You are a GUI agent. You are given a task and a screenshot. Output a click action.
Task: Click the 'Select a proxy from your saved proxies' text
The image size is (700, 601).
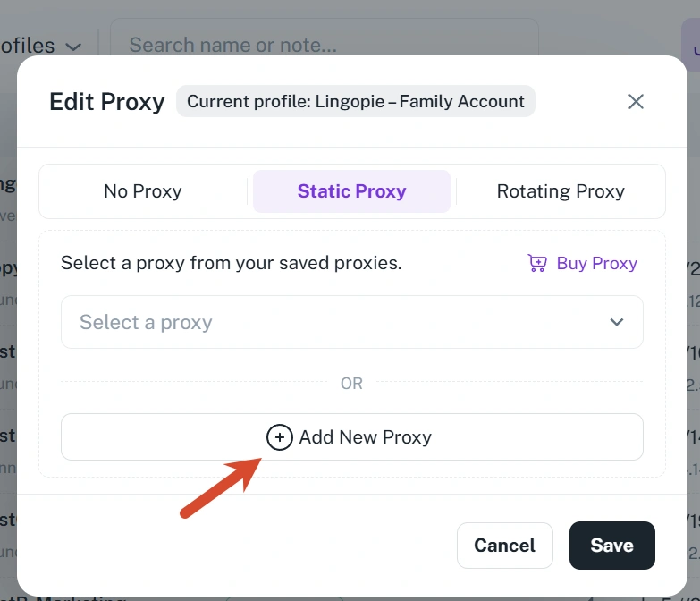click(232, 263)
